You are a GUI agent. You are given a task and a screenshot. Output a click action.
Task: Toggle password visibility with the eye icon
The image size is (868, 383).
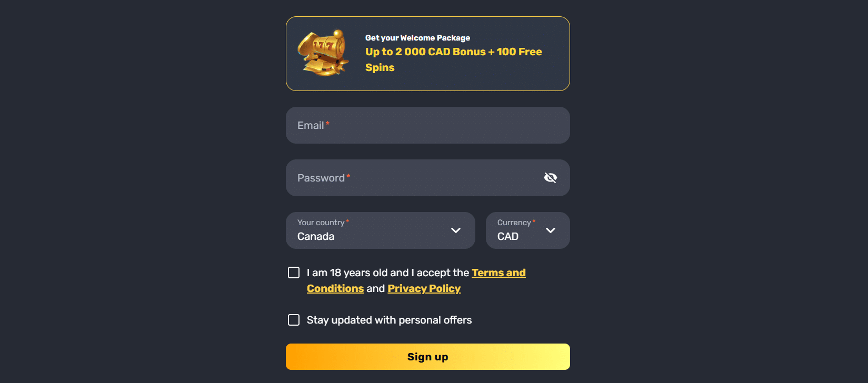[x=551, y=177]
